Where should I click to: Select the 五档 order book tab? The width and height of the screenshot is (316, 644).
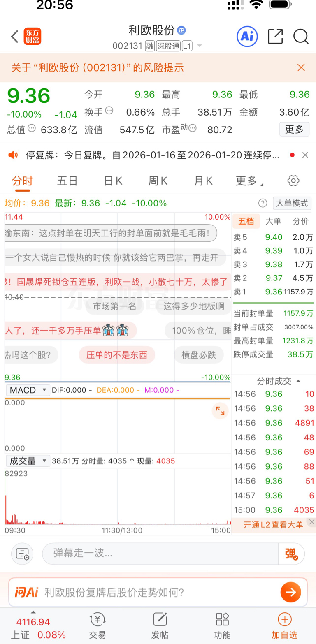tap(246, 221)
